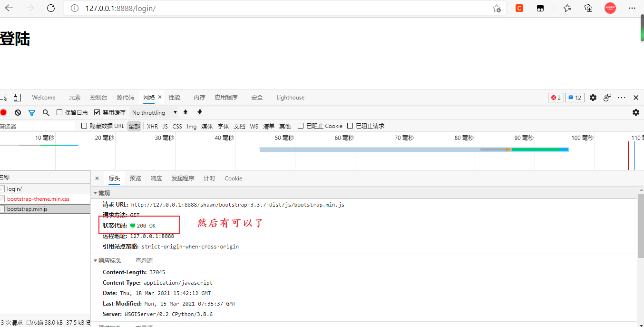Select bootstrap.min.js request row

(45, 209)
